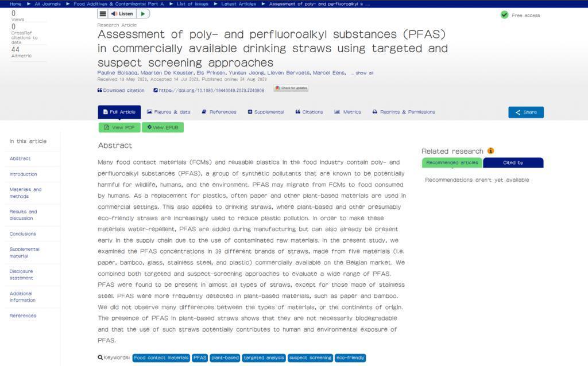Screen dimensions: 588x366
Task: Click the PFAS keyword tag
Action: (200, 358)
